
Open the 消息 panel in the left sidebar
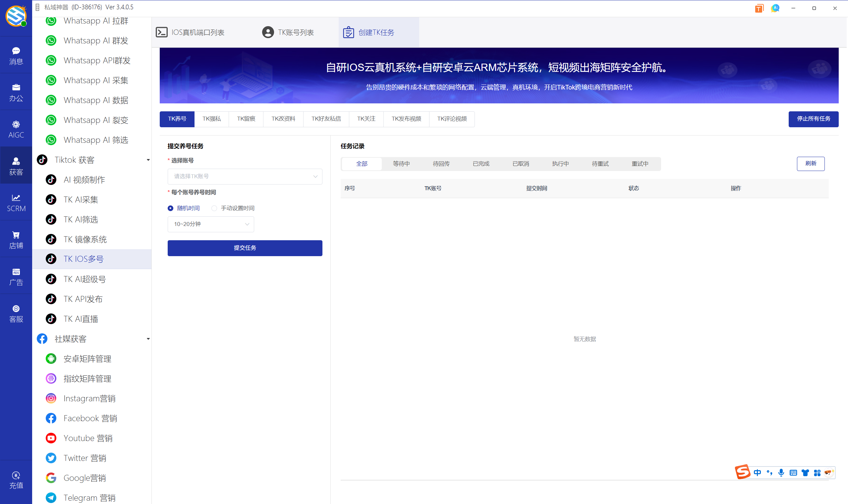[x=16, y=55]
